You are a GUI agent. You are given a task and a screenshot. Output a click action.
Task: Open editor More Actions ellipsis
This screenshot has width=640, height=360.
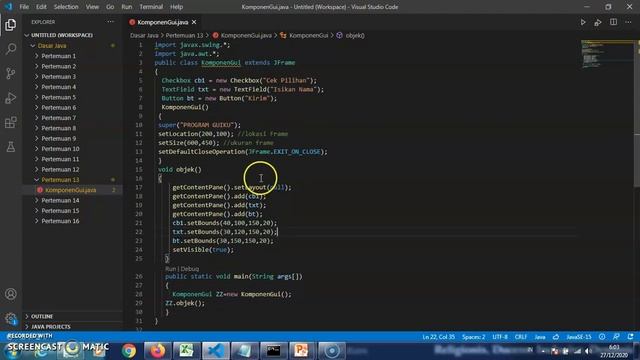point(628,22)
